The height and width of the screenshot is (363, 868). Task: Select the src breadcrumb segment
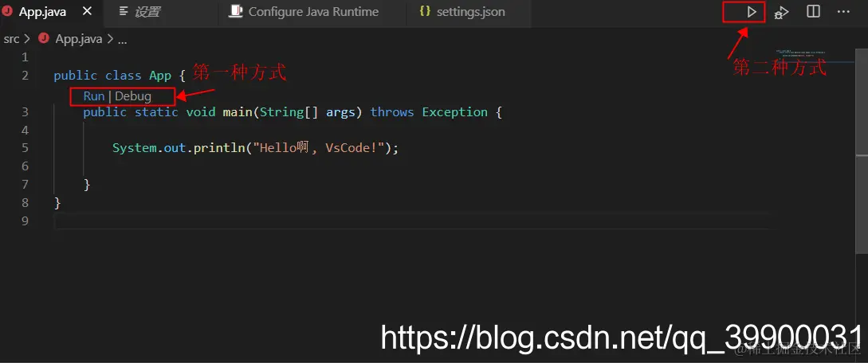point(11,39)
